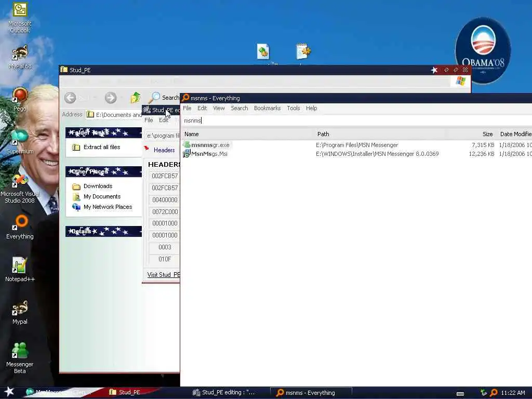Open the Pego desktop shortcut

(20, 99)
